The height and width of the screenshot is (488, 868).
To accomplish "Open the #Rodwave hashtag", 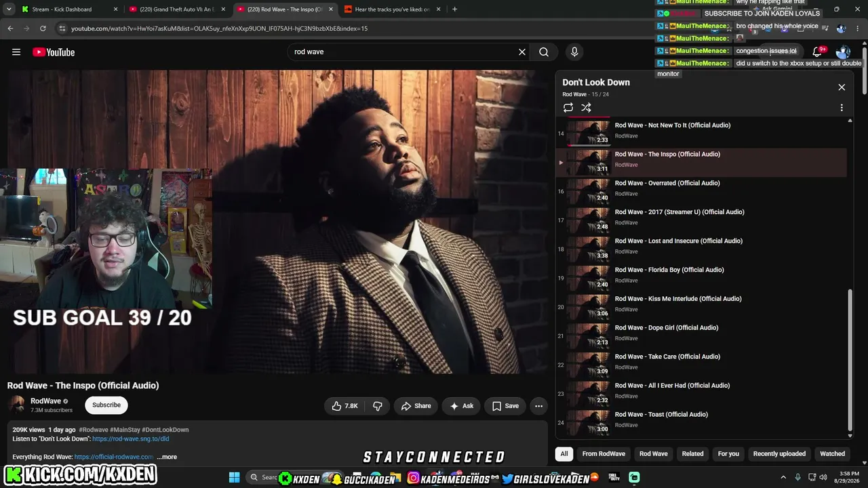I will pos(94,430).
